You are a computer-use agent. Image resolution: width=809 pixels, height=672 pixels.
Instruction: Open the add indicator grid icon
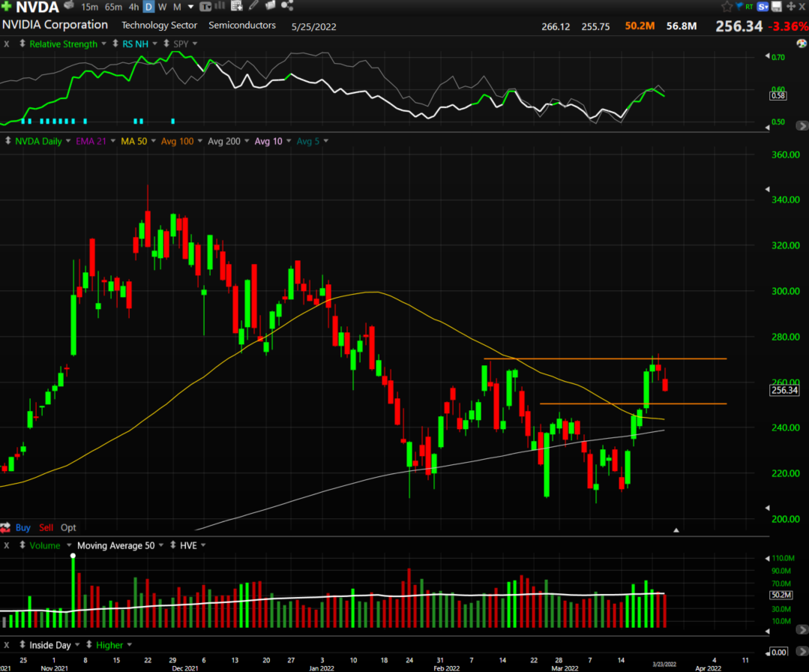click(237, 6)
